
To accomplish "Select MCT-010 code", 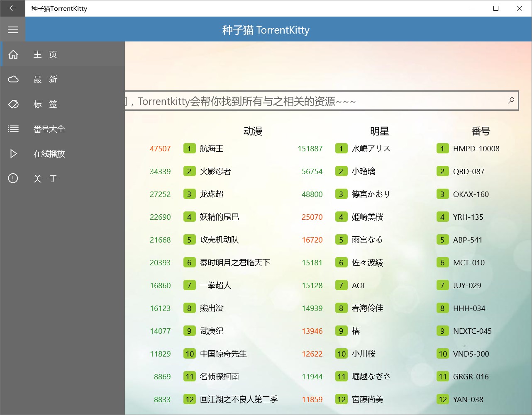I will (469, 263).
